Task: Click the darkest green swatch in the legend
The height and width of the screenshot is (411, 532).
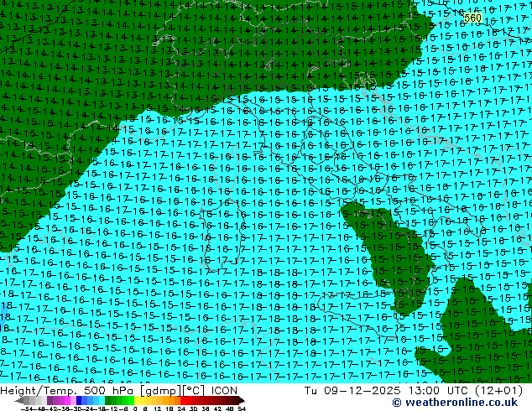Action: coord(108,400)
